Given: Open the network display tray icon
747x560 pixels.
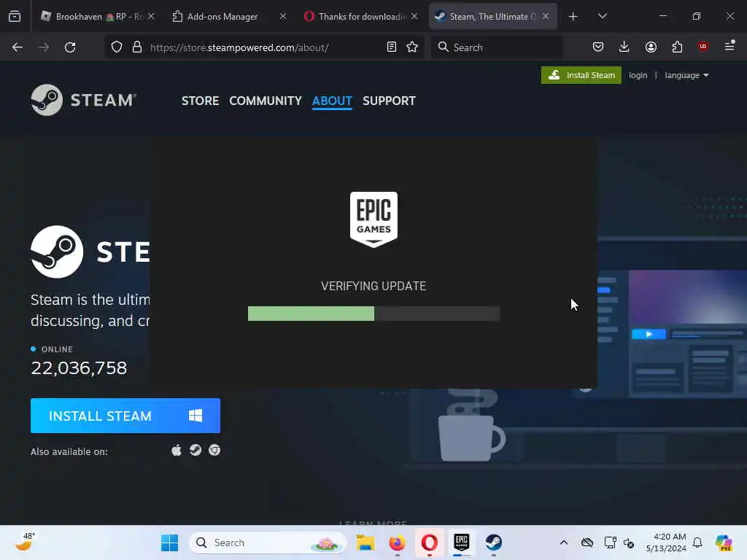Looking at the screenshot, I should (x=610, y=542).
